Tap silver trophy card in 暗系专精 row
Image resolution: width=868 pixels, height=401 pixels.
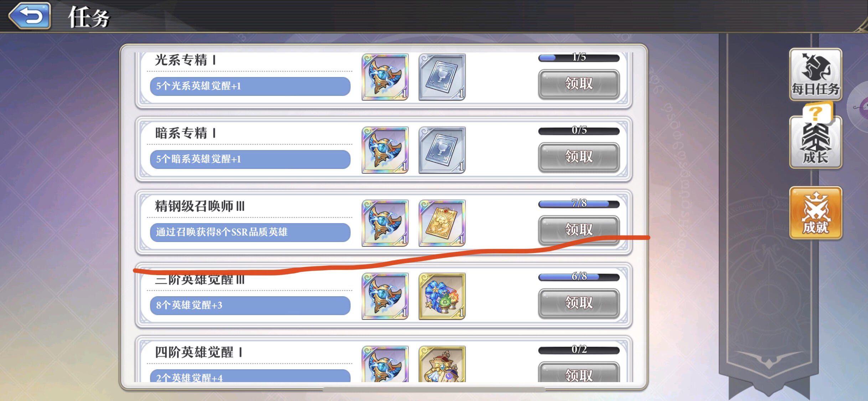tap(442, 150)
